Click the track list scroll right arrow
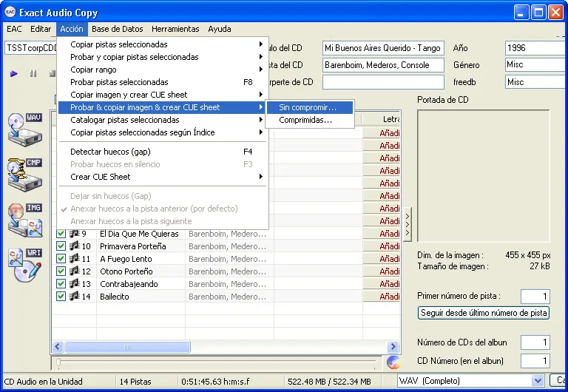The image size is (568, 392). pyautogui.click(x=393, y=347)
